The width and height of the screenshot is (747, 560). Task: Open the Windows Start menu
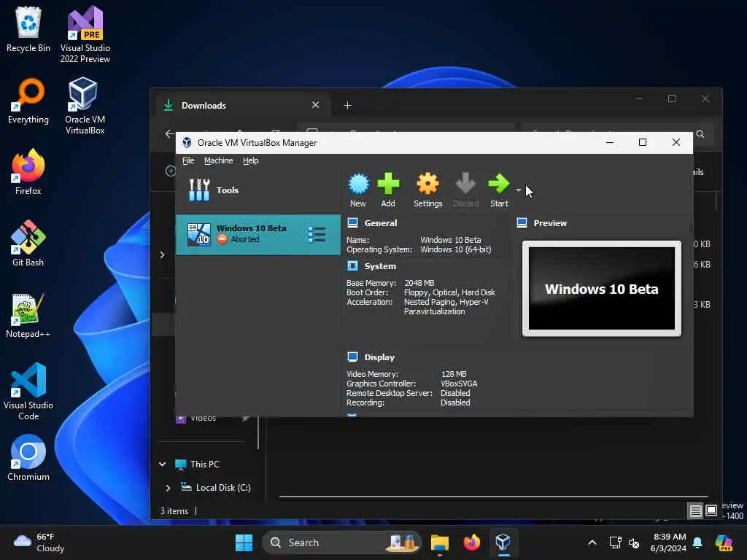tap(244, 542)
